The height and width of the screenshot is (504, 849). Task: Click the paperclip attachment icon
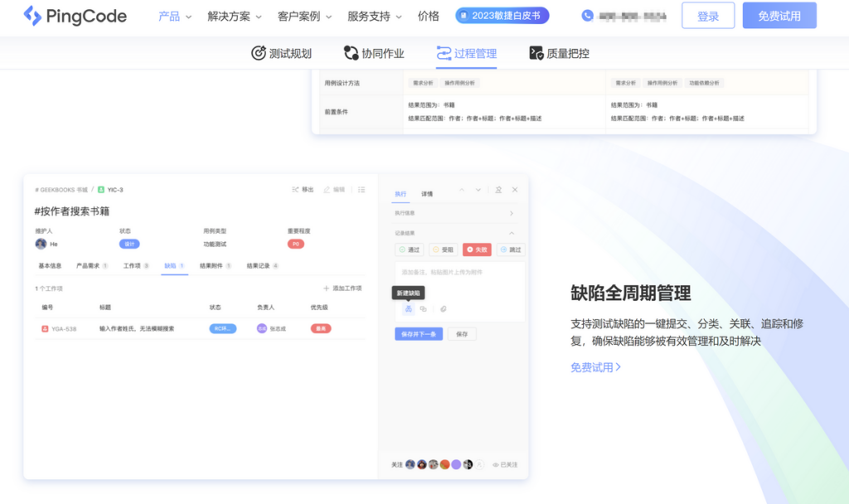[x=443, y=308]
